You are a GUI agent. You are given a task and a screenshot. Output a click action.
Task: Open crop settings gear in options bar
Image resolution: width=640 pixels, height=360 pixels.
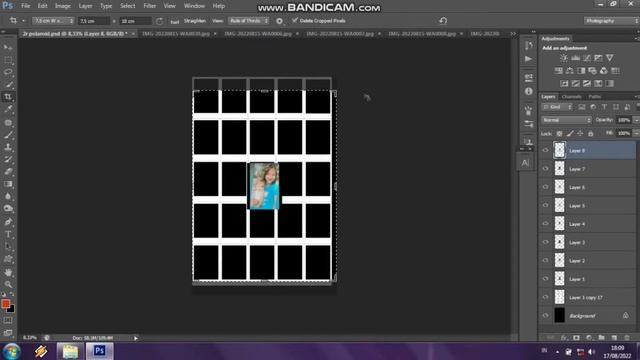[279, 21]
